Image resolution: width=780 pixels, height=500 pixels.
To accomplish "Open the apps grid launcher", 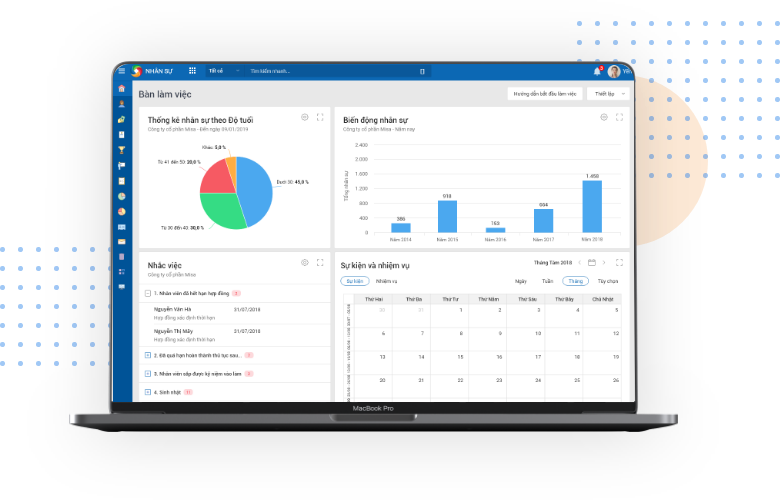I will pyautogui.click(x=192, y=71).
